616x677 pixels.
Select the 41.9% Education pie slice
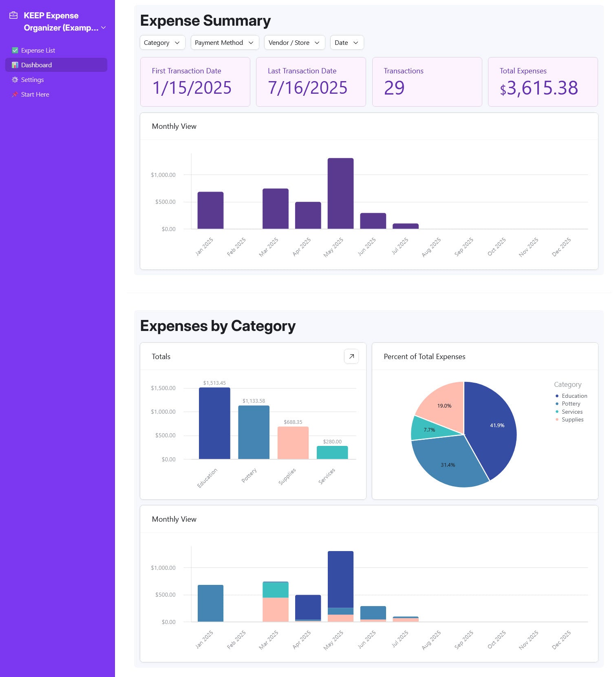coord(493,428)
